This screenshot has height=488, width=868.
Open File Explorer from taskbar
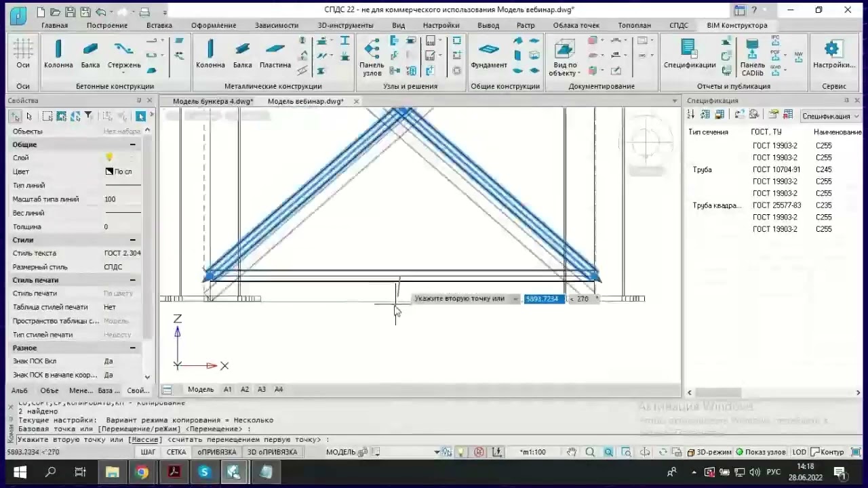click(112, 472)
